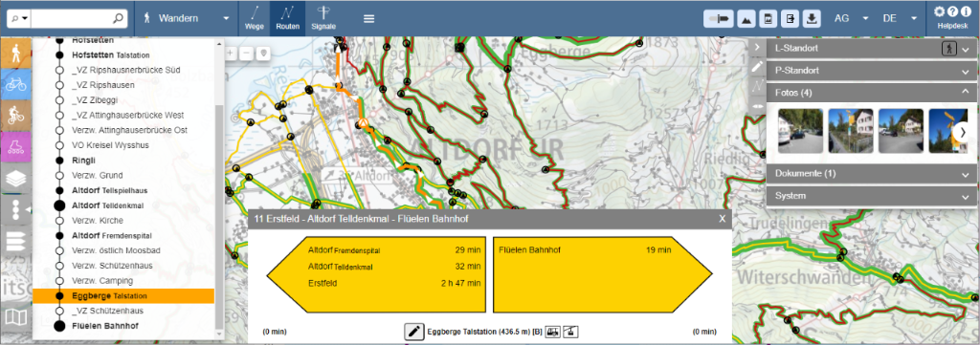Open the Wandern dropdown
Screen dimensions: 980x345
tap(187, 18)
